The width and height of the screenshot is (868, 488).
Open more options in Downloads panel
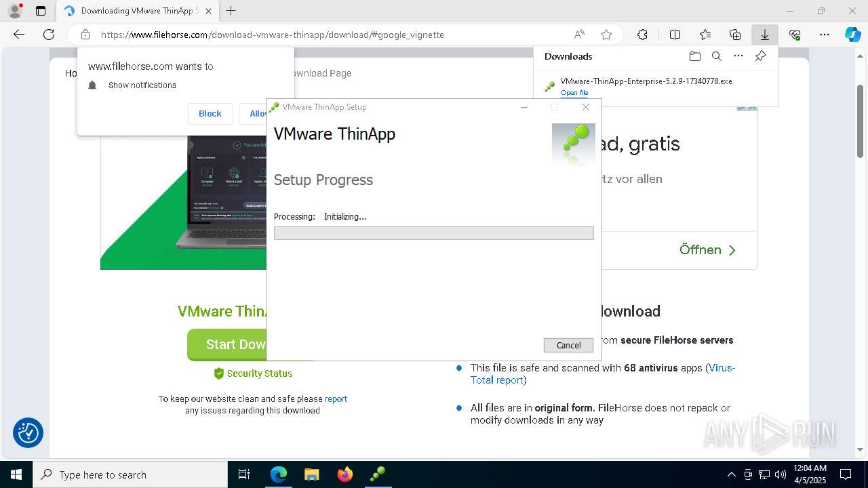click(x=738, y=56)
